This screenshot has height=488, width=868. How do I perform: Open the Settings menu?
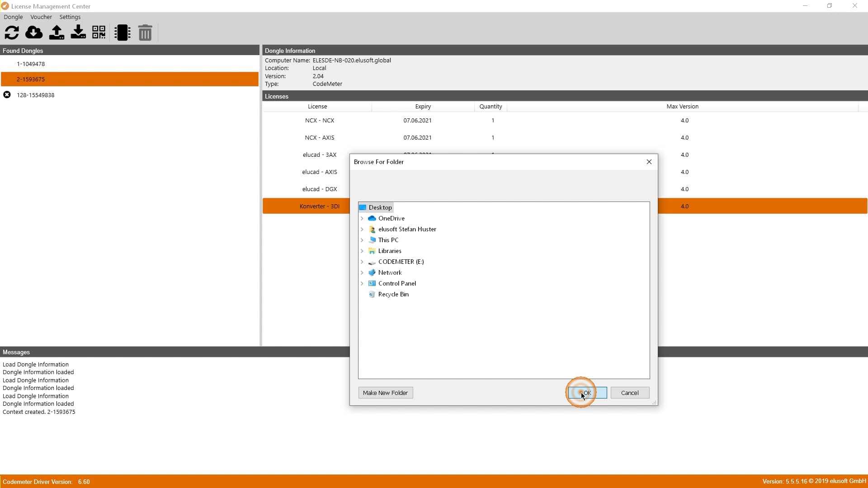click(x=70, y=17)
